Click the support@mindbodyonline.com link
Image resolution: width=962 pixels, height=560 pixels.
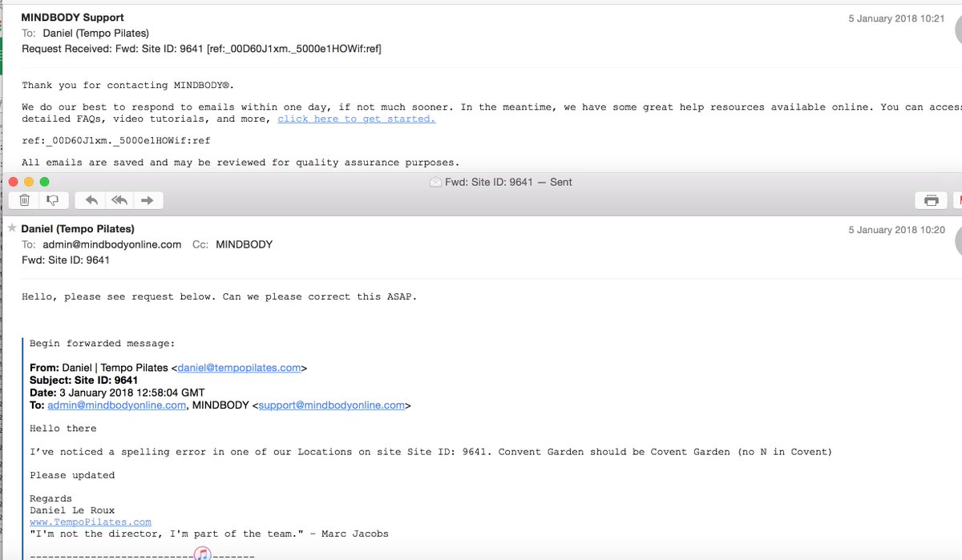(332, 405)
